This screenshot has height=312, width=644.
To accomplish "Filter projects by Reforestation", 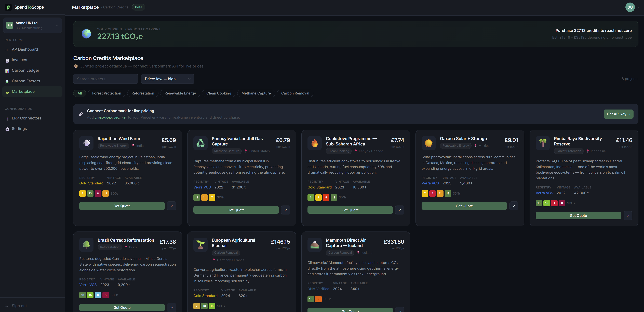I will click(143, 93).
